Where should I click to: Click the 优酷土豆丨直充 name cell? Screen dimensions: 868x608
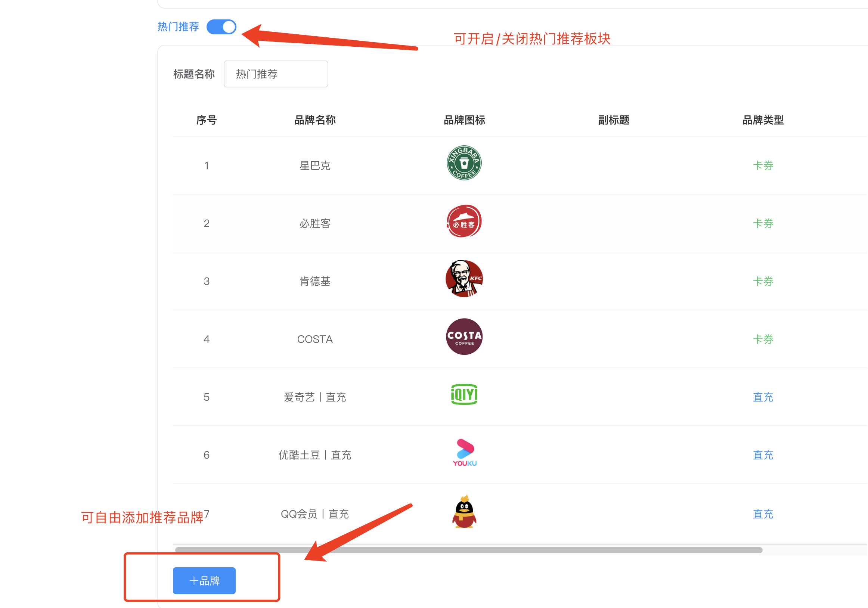[x=315, y=455]
